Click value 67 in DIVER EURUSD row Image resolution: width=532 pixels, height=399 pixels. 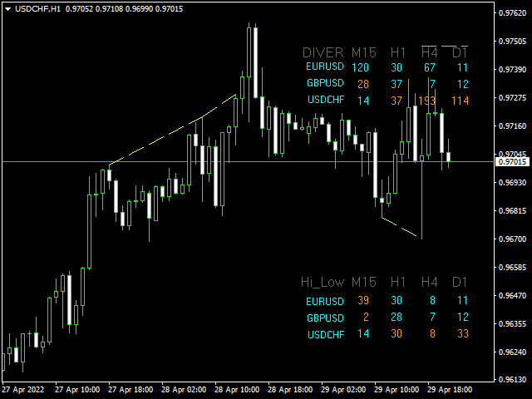pyautogui.click(x=429, y=67)
